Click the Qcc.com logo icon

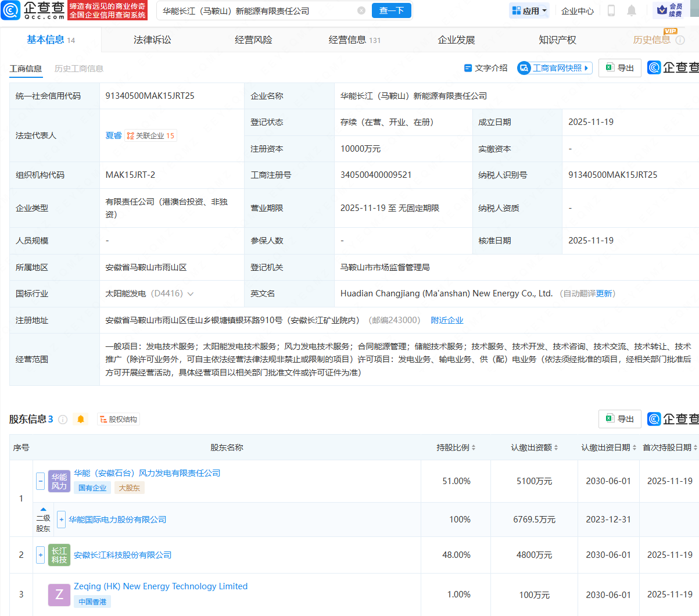point(11,10)
